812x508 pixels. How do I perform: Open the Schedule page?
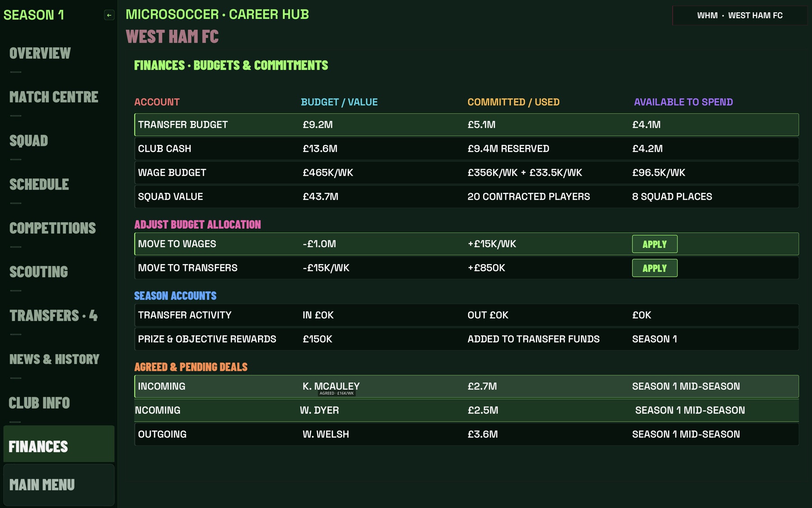coord(39,185)
